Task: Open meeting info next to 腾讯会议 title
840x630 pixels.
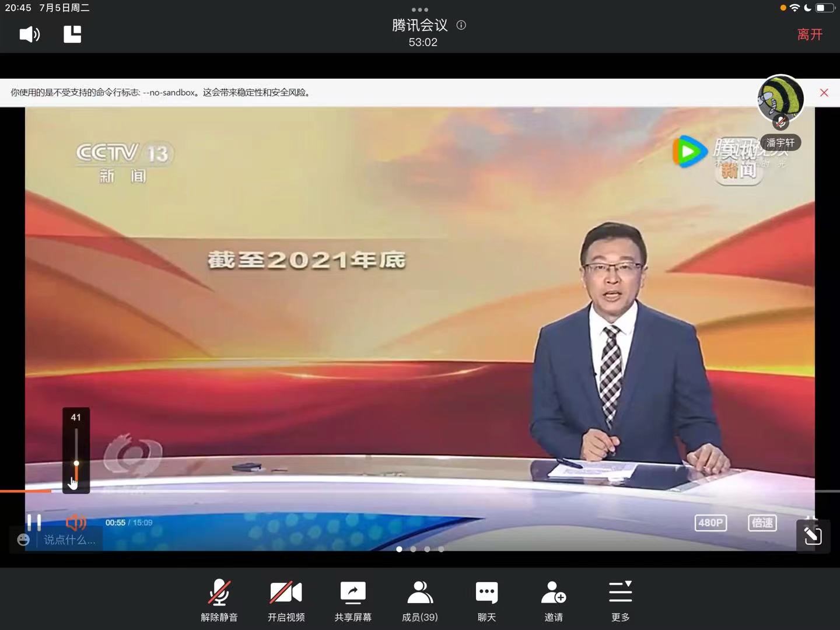Action: pos(461,25)
